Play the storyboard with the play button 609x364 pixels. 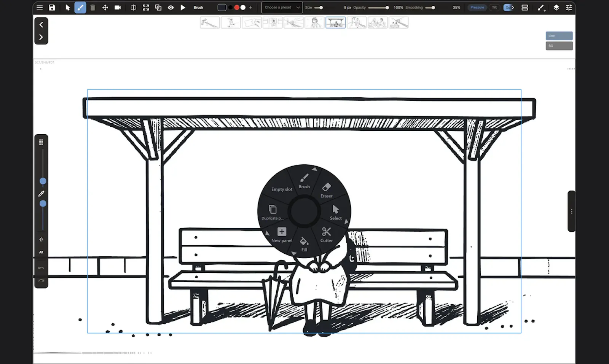(183, 8)
